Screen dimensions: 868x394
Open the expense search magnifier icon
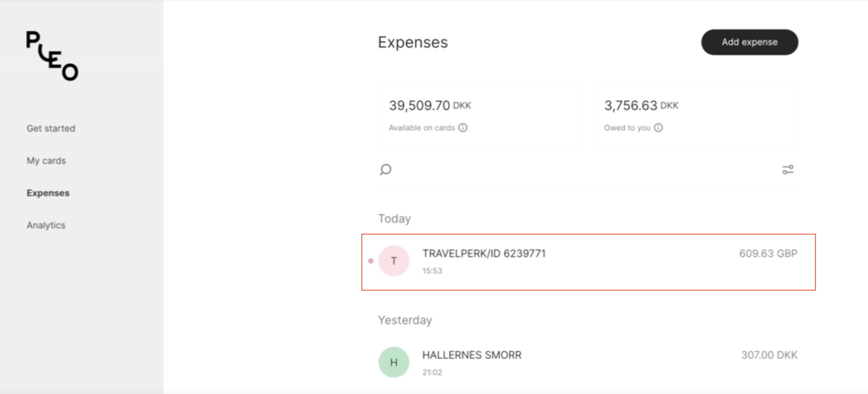coord(385,170)
